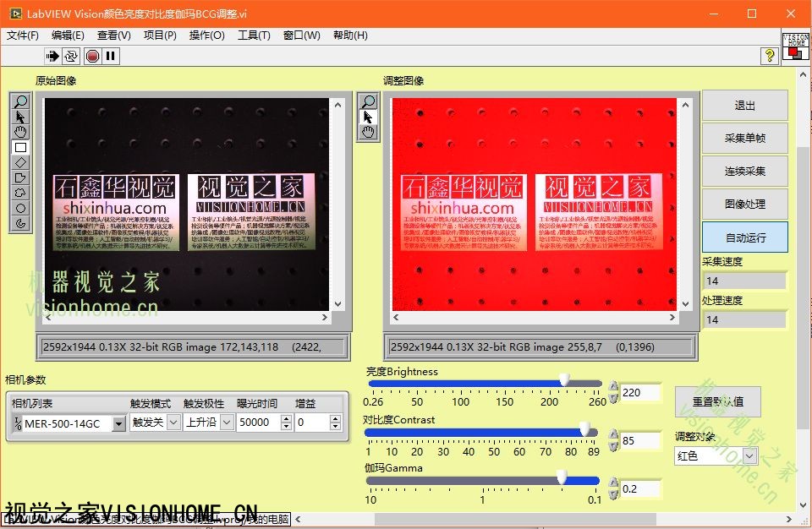
Task: Click the 自动运行 button
Action: pos(744,237)
